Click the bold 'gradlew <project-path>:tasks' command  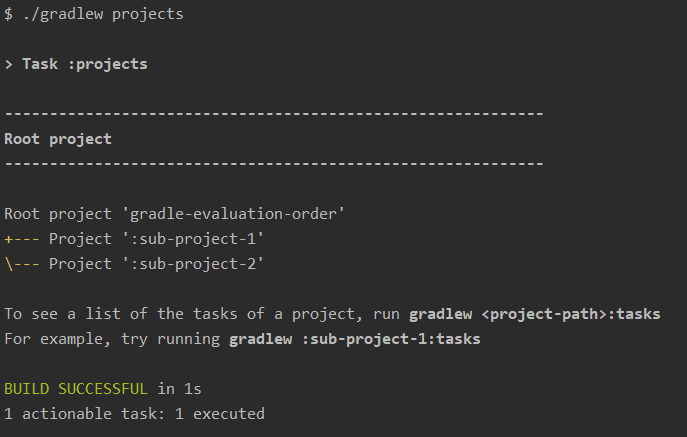click(x=534, y=314)
